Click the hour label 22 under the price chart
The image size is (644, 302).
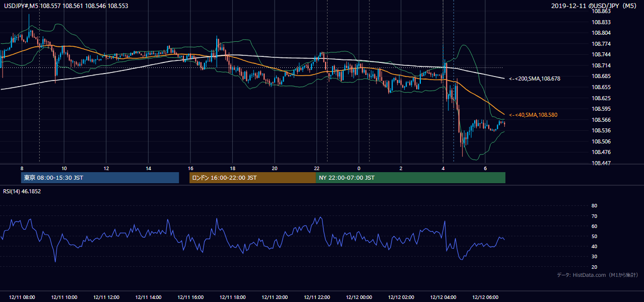pos(317,168)
